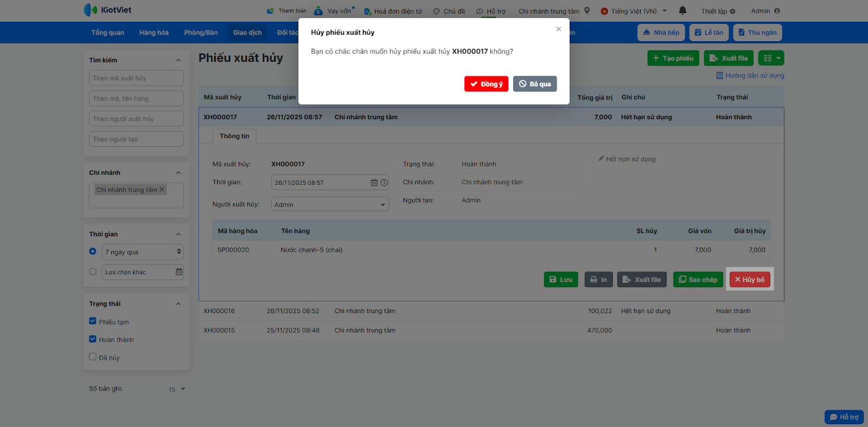Open Chủ đề theme settings
The width and height of the screenshot is (868, 427).
(x=449, y=11)
